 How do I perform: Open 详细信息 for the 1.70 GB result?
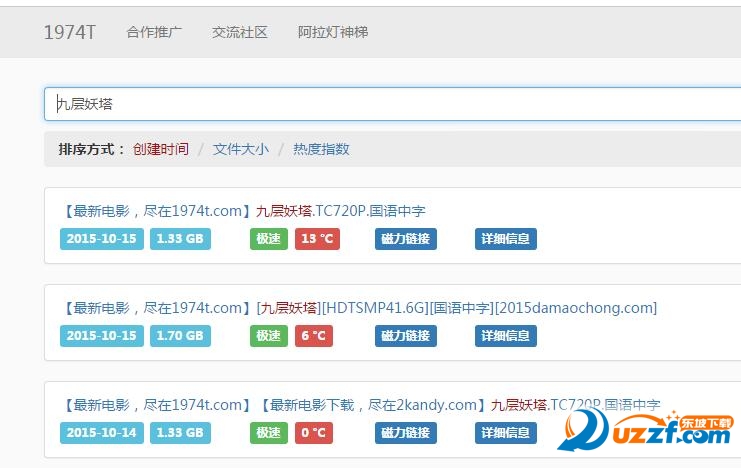(506, 336)
